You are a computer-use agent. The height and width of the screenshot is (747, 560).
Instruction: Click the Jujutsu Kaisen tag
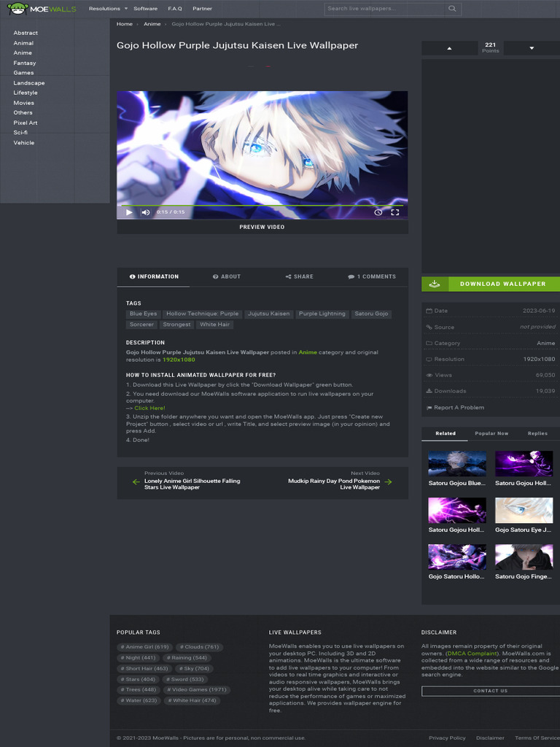coord(268,314)
